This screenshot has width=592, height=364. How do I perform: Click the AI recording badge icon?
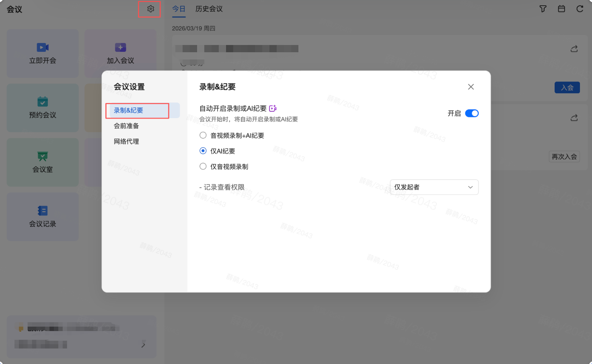coord(273,108)
